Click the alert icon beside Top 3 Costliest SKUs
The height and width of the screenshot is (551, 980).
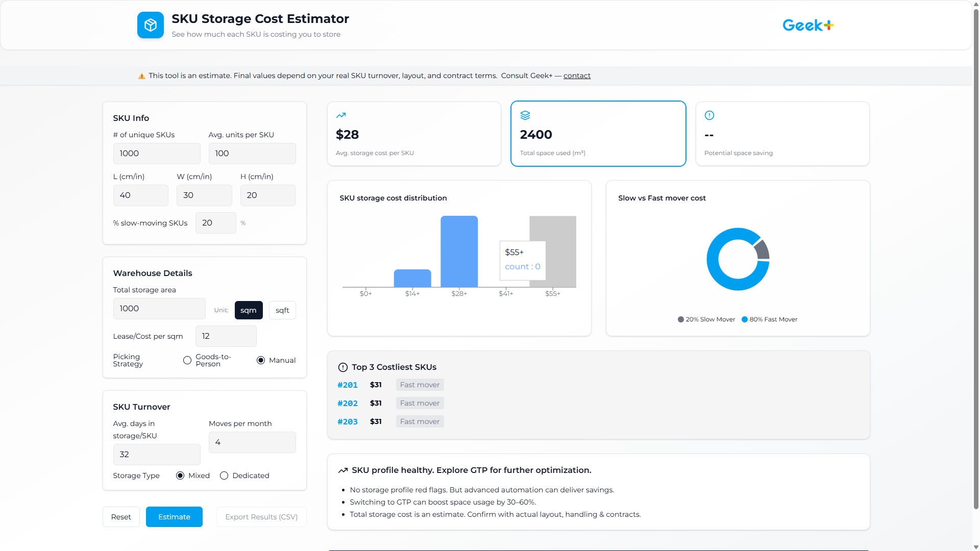click(341, 366)
